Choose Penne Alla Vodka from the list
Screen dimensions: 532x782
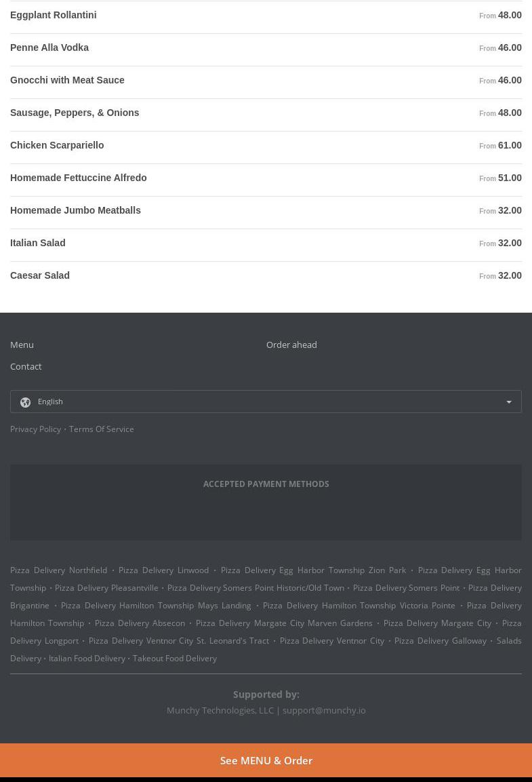click(x=49, y=47)
